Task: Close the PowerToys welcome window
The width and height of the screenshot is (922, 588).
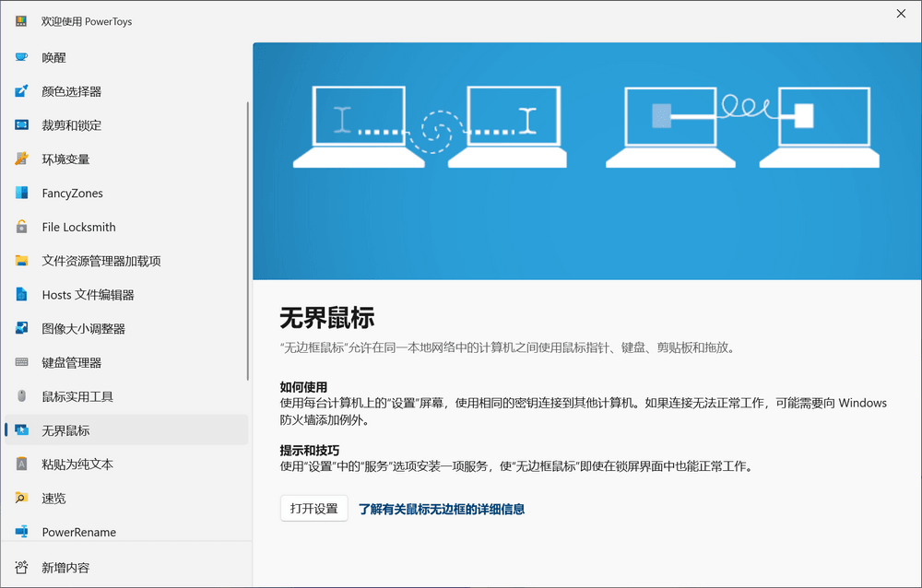Action: (901, 13)
